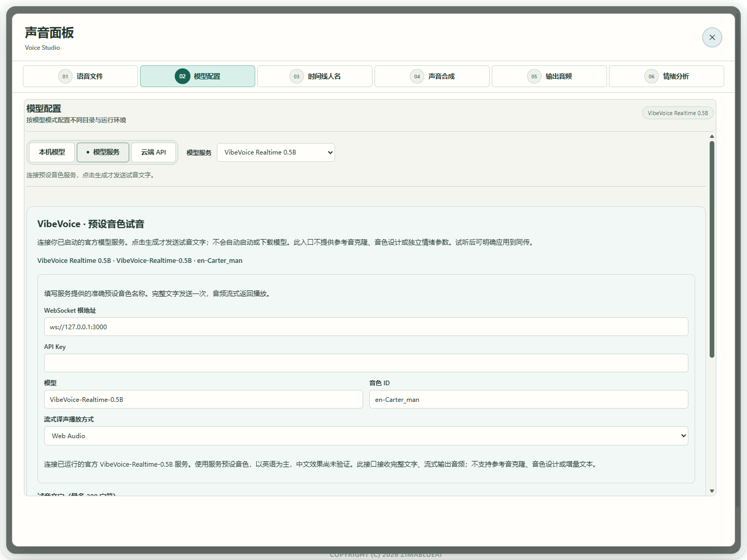Click the 模型 field with VibeVoice-Realtime-0.5B
Image resolution: width=747 pixels, height=560 pixels.
[x=203, y=400]
